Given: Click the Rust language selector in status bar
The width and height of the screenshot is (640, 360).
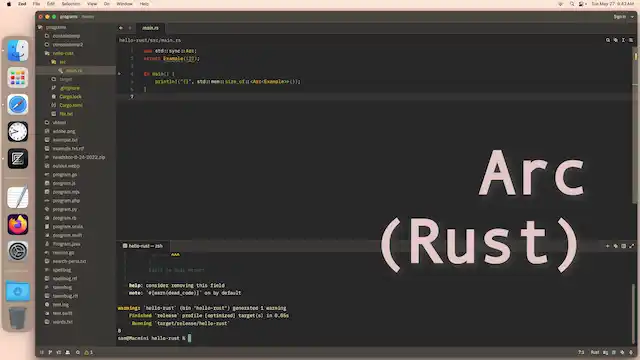Looking at the screenshot, I should pyautogui.click(x=595, y=352).
